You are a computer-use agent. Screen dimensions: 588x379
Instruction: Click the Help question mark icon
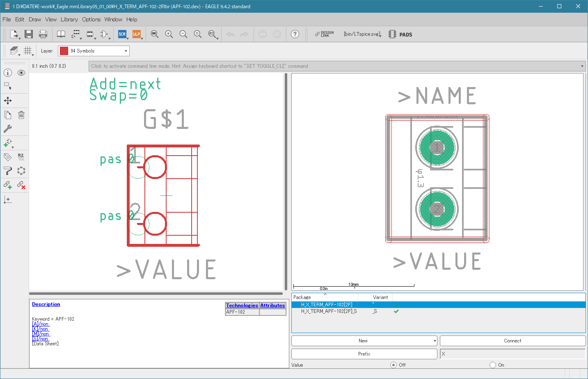[x=295, y=34]
